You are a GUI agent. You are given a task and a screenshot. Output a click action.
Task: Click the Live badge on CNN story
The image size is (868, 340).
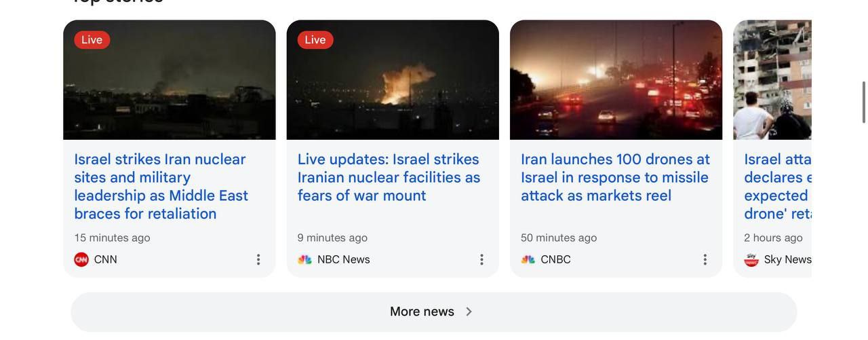click(x=92, y=40)
